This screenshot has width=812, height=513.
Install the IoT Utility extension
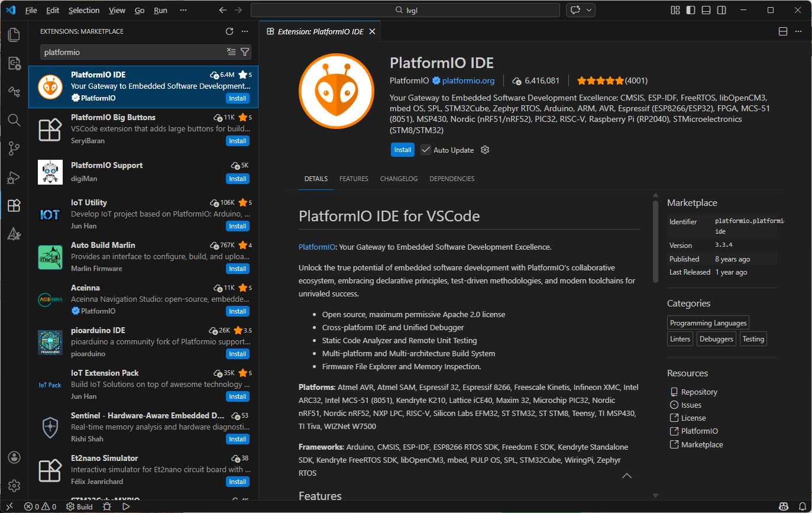coord(238,226)
